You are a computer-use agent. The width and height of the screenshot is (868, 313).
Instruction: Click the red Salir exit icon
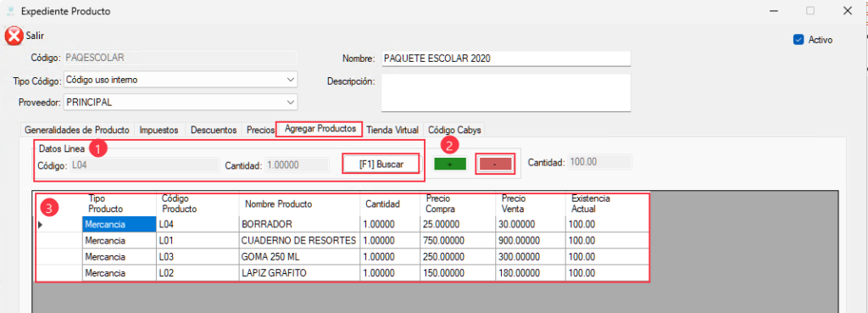pos(14,36)
